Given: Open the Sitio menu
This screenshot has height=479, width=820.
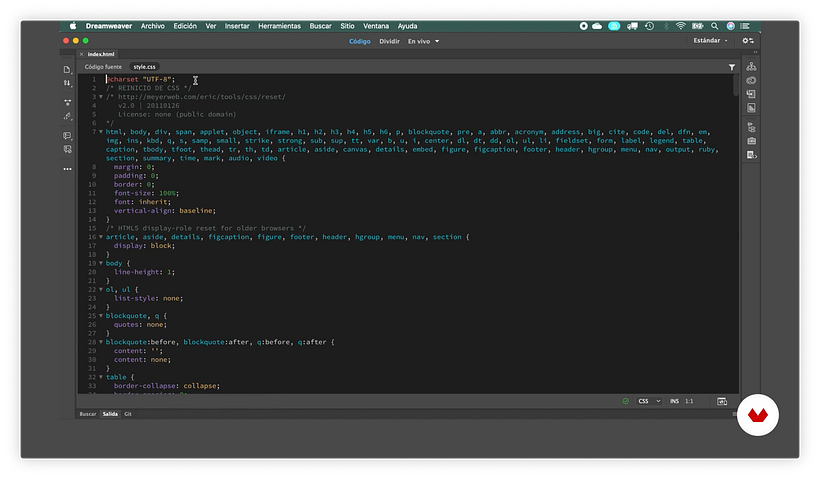Looking at the screenshot, I should pos(347,26).
